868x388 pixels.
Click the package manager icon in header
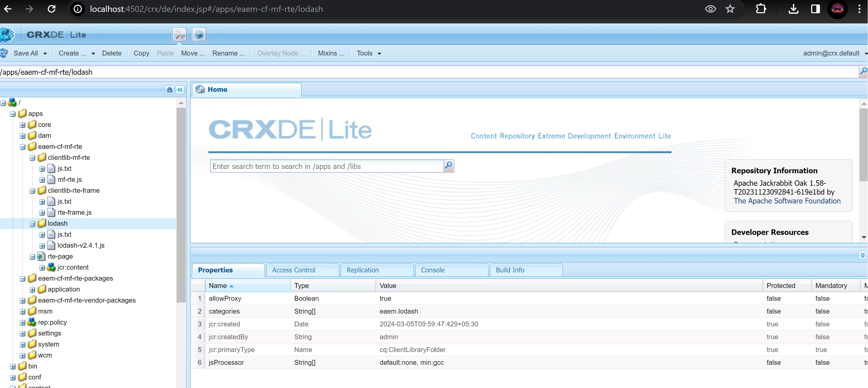199,35
